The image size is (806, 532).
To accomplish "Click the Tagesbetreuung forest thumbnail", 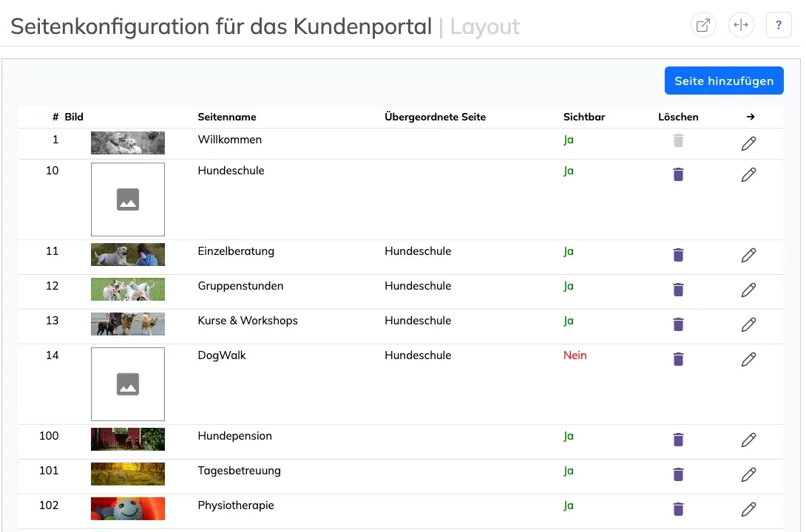I will click(x=128, y=474).
